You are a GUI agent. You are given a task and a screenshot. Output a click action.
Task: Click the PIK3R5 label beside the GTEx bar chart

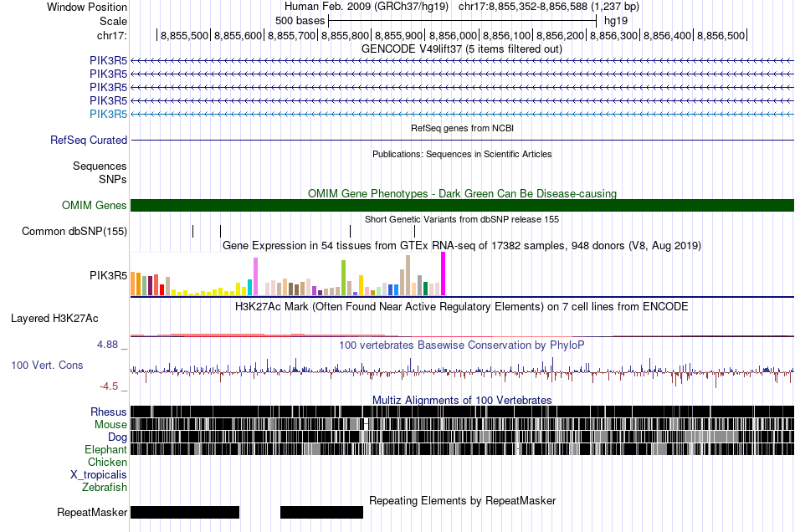pyautogui.click(x=108, y=276)
